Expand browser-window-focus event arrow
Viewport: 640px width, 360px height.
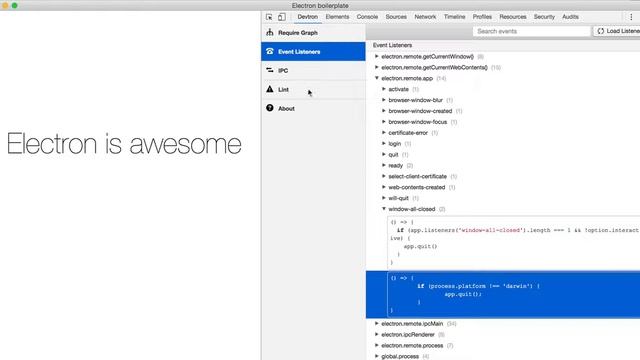click(x=384, y=122)
